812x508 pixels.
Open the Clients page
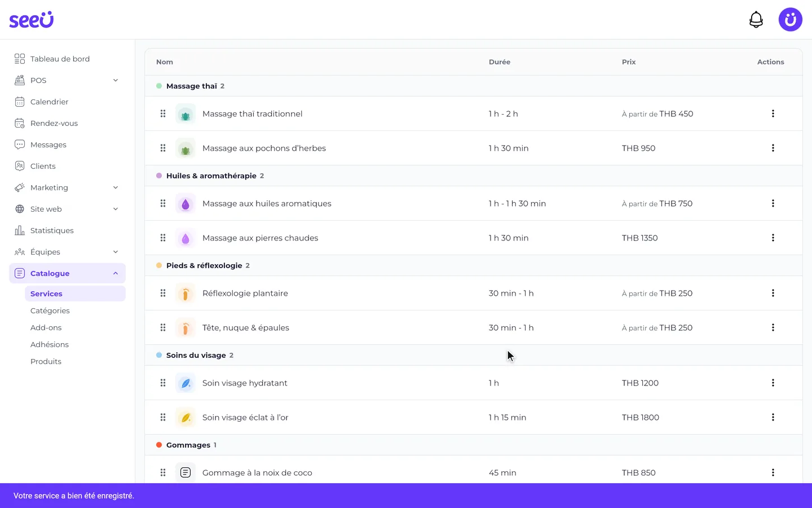(x=67, y=166)
